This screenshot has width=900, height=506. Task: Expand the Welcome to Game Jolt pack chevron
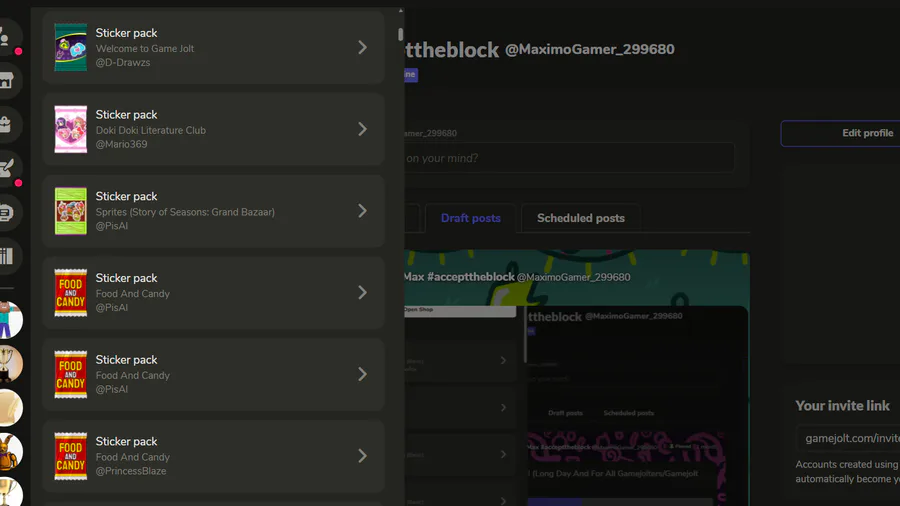click(362, 47)
